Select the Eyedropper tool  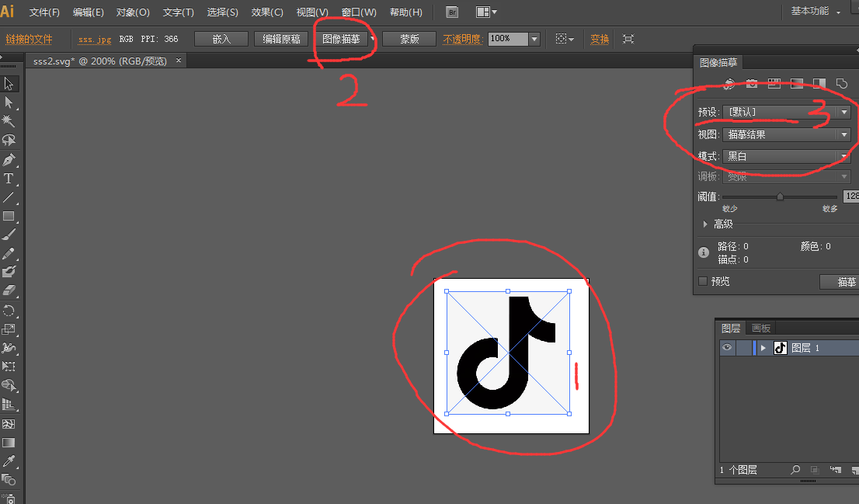(9, 461)
